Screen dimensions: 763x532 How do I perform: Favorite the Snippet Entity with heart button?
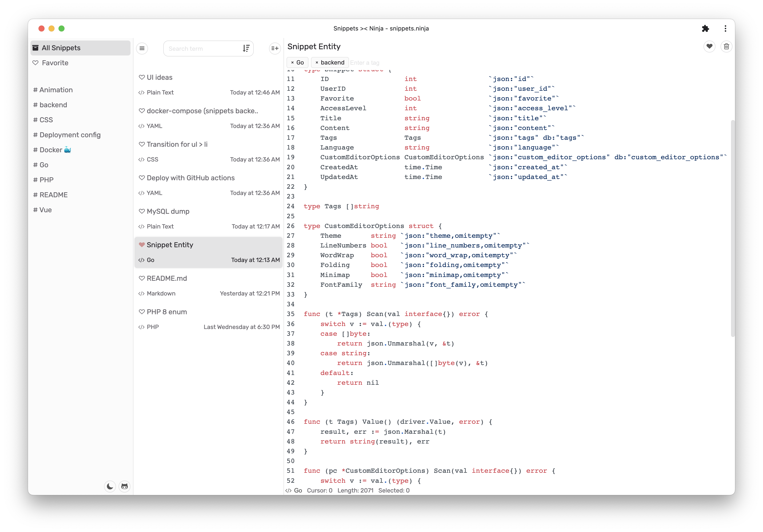coord(709,46)
